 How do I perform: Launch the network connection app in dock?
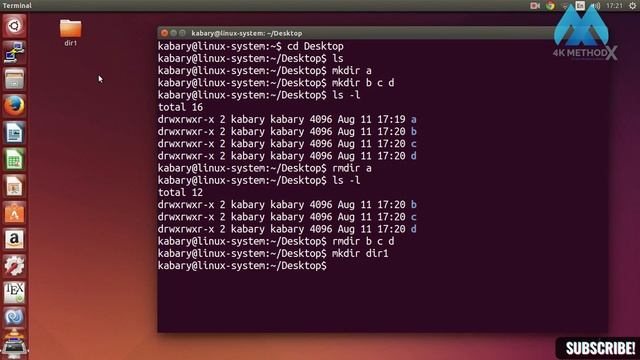(x=14, y=52)
